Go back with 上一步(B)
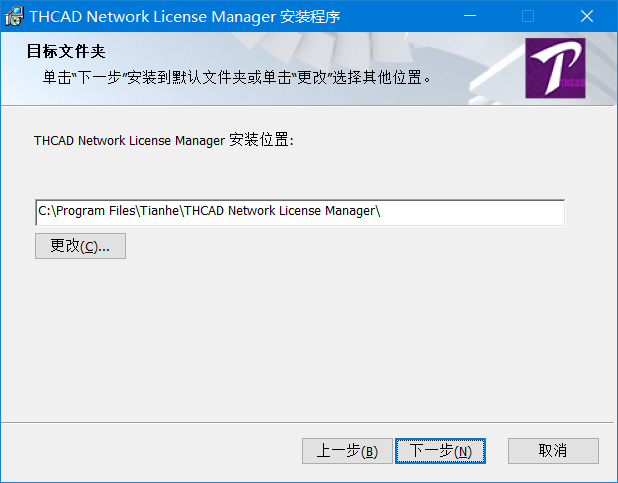The height and width of the screenshot is (483, 618). 347,451
